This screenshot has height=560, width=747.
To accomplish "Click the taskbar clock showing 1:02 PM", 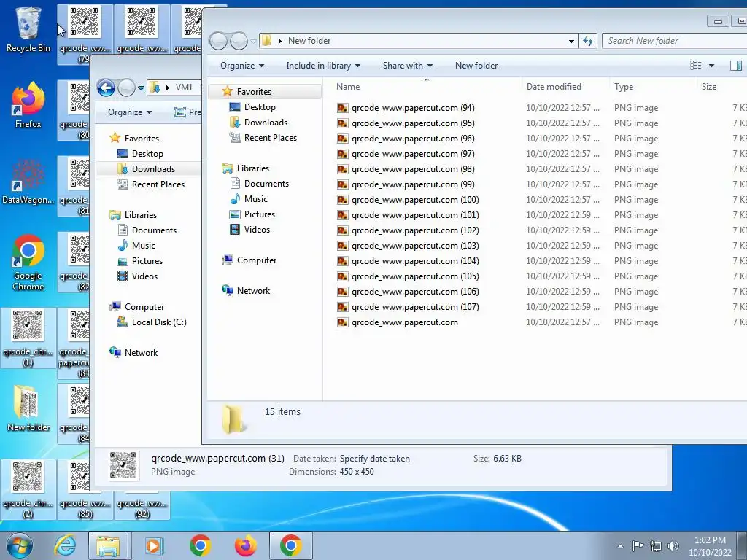I will tap(710, 546).
